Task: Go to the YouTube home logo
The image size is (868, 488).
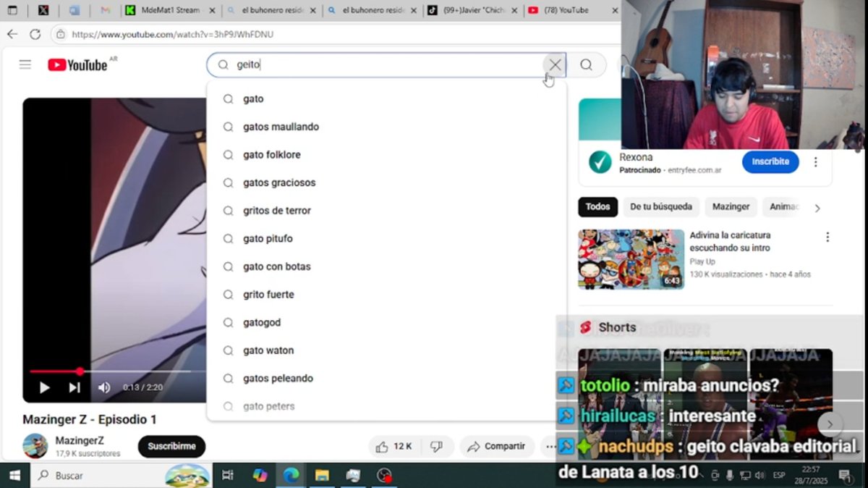Action: 77,65
